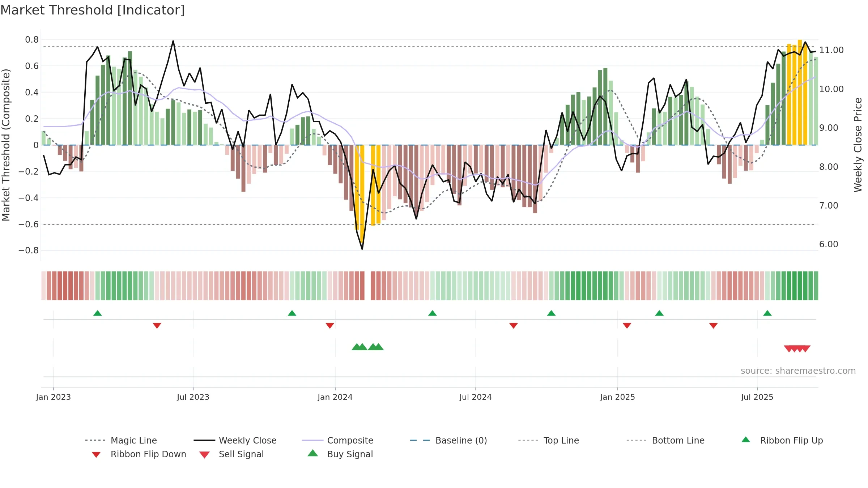868x488 pixels.
Task: Click the ribbon flip up marker before Jan 2024
Action: 292,313
